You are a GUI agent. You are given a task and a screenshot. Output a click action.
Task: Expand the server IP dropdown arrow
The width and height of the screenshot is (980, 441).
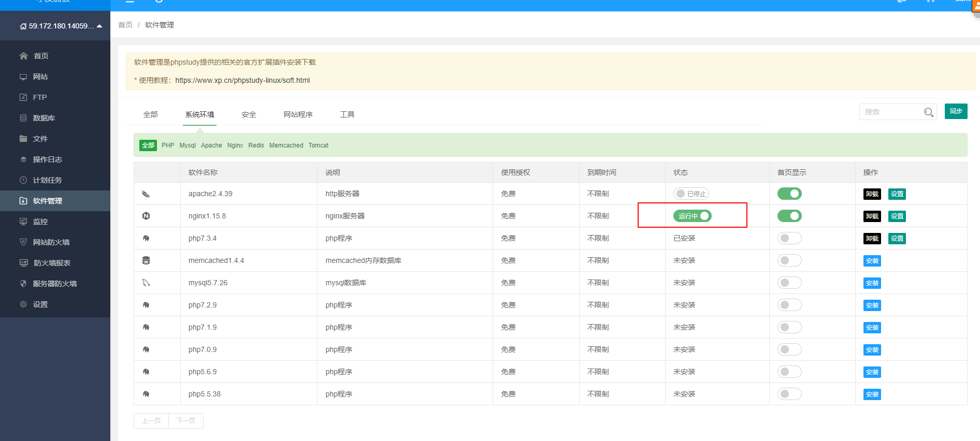(99, 26)
